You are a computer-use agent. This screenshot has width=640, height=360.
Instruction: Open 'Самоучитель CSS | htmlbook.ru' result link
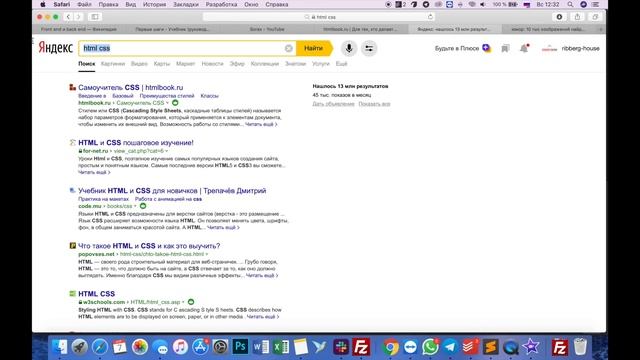coord(131,87)
